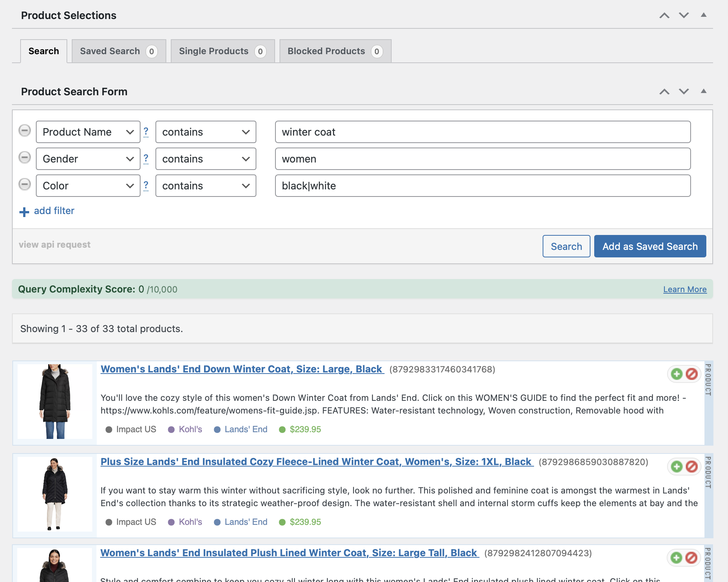728x582 pixels.
Task: Remove the Color filter row
Action: [x=25, y=185]
